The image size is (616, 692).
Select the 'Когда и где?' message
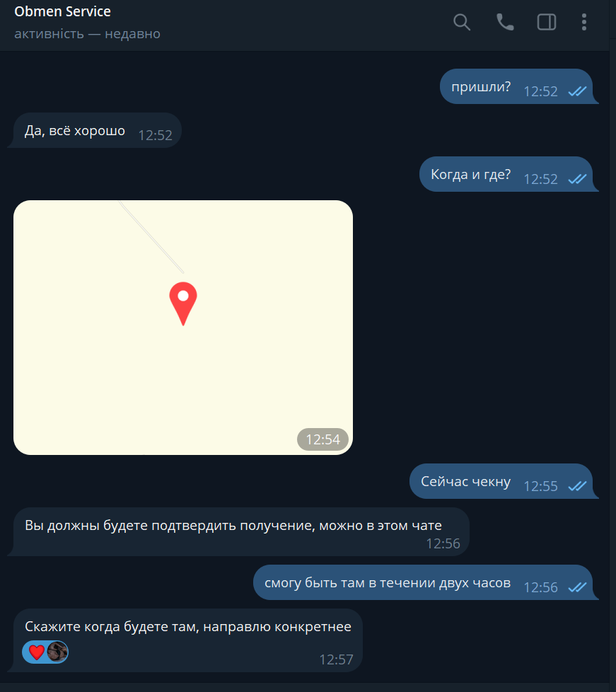tap(507, 174)
